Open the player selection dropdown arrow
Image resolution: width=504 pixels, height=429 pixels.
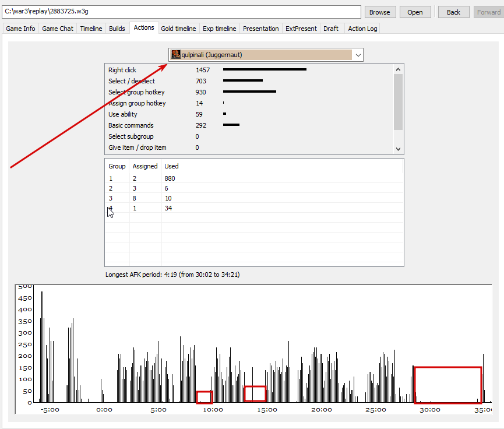[x=358, y=55]
